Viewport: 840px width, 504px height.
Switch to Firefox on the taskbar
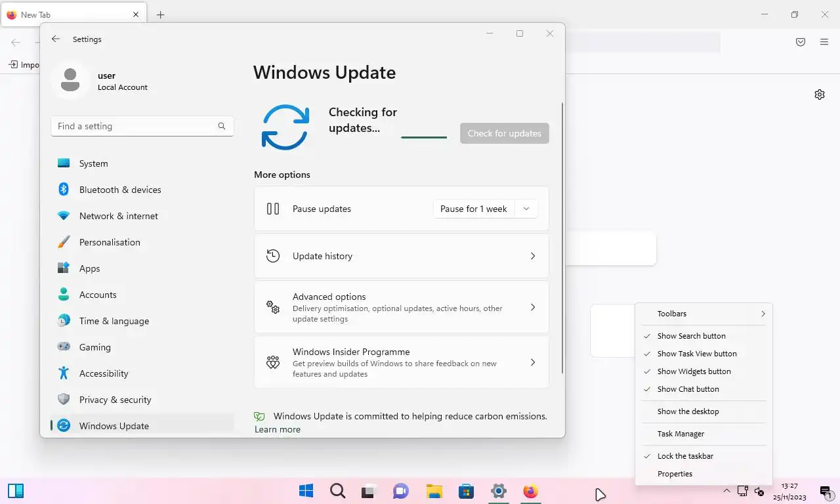pos(531,491)
